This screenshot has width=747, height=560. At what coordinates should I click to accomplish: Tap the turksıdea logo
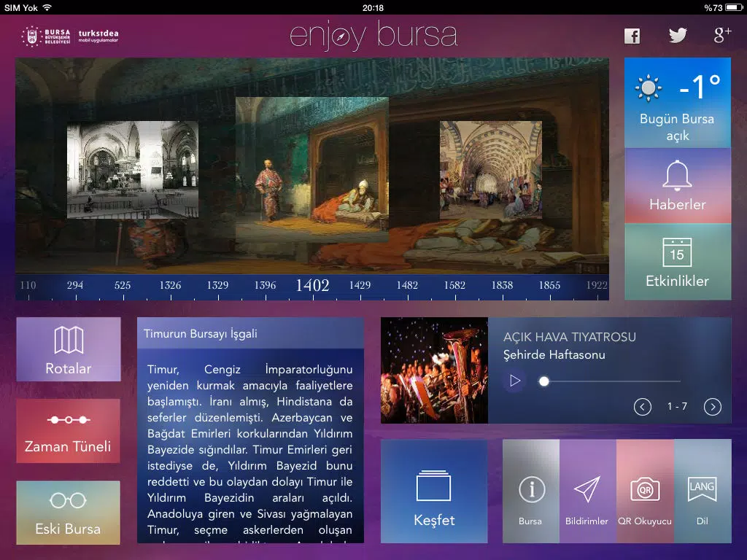(x=98, y=36)
